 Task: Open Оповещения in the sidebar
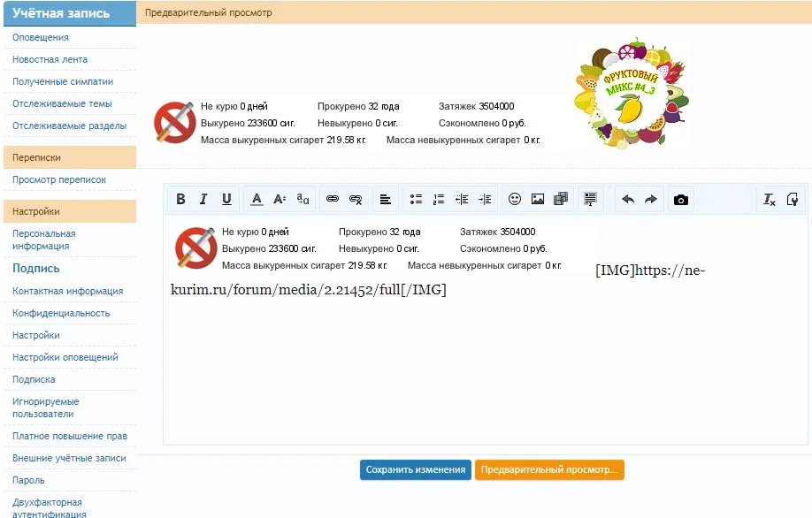pyautogui.click(x=41, y=37)
